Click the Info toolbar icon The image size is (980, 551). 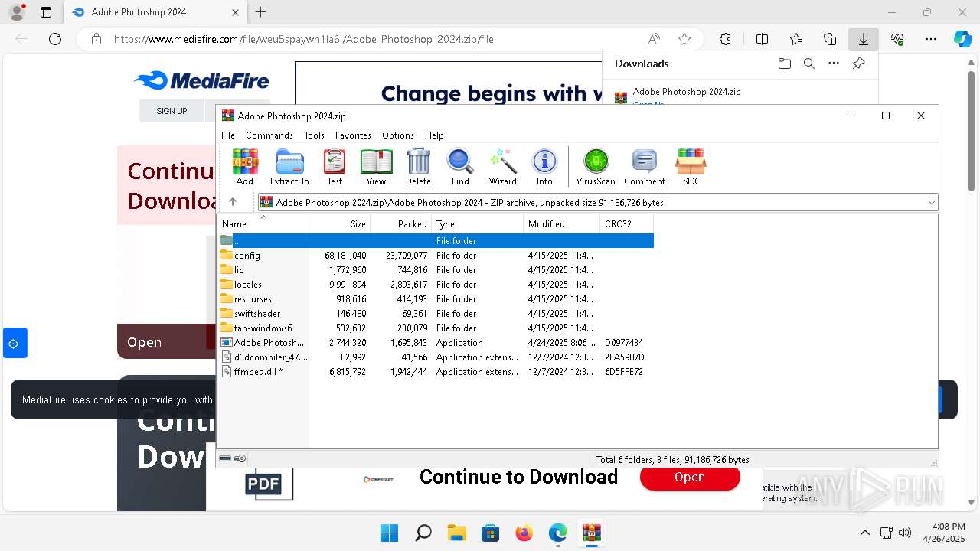click(x=544, y=167)
